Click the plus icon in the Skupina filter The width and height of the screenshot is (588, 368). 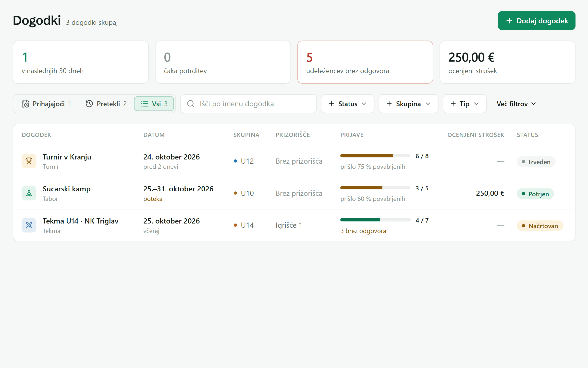(x=389, y=104)
